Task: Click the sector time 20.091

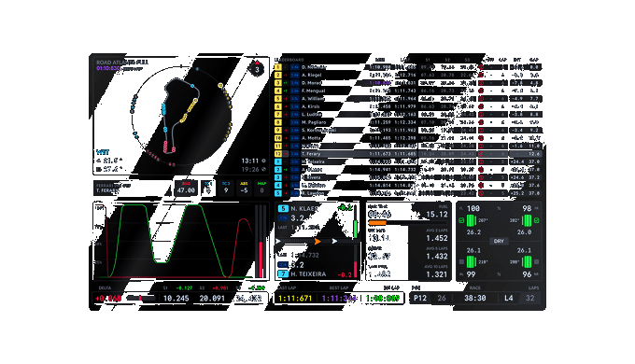Action: coord(212,299)
